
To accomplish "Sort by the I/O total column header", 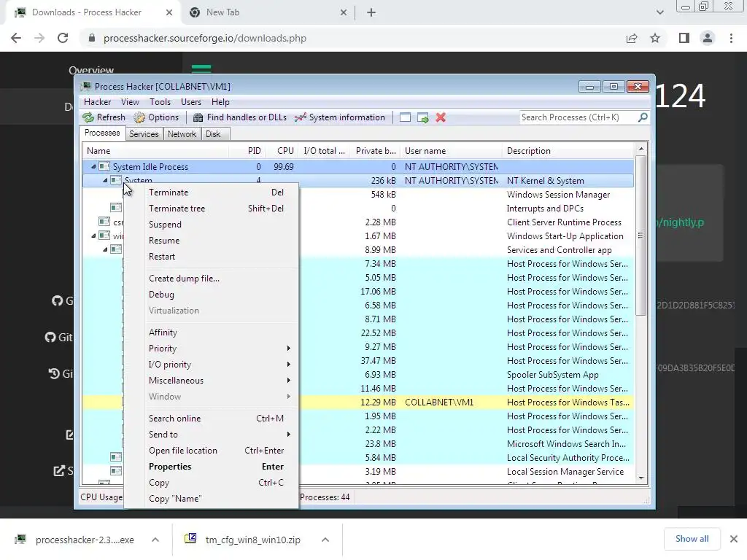I will point(323,151).
